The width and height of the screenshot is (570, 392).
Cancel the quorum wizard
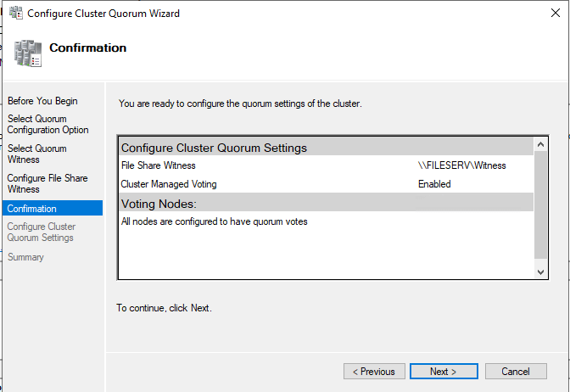pyautogui.click(x=515, y=372)
